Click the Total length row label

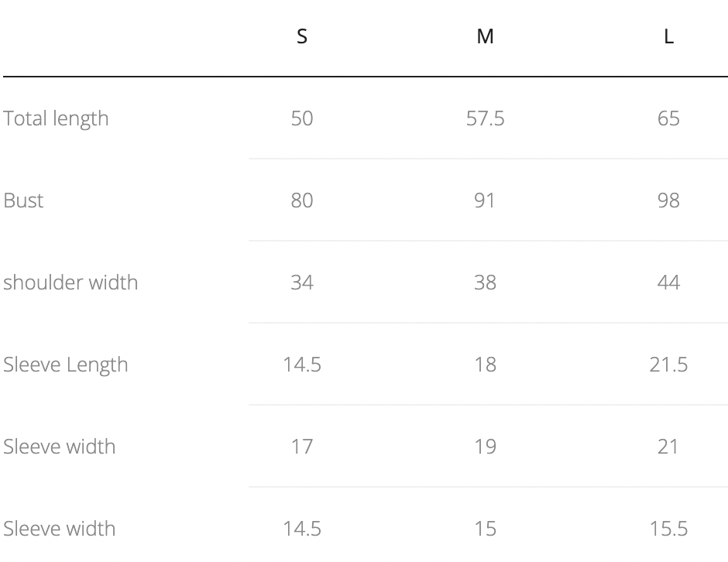[56, 118]
